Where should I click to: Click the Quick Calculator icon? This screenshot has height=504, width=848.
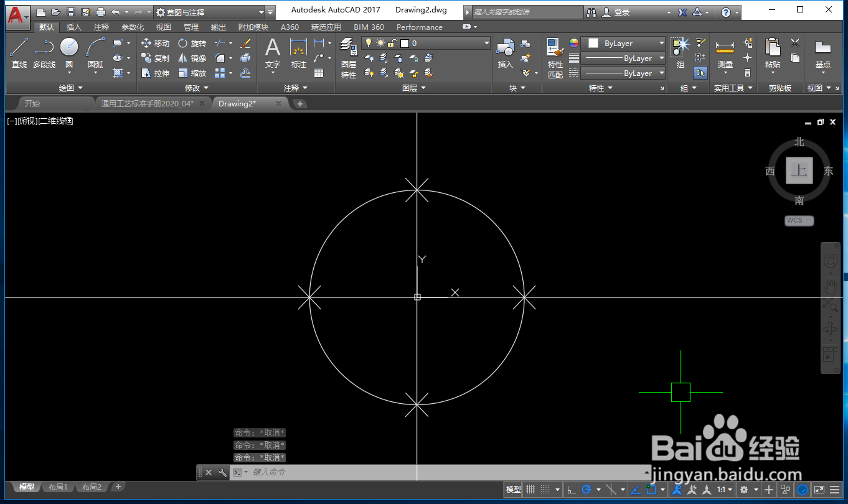pyautogui.click(x=748, y=73)
